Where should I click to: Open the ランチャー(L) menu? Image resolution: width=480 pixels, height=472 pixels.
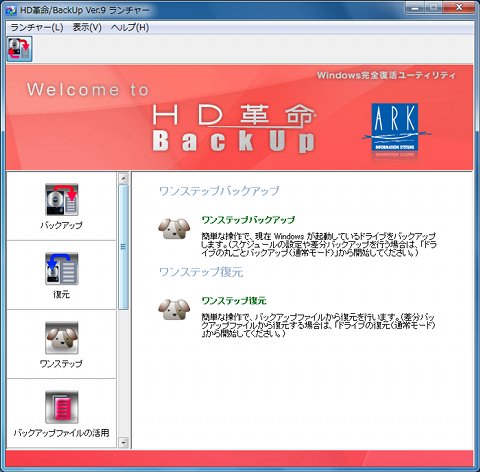pyautogui.click(x=37, y=27)
